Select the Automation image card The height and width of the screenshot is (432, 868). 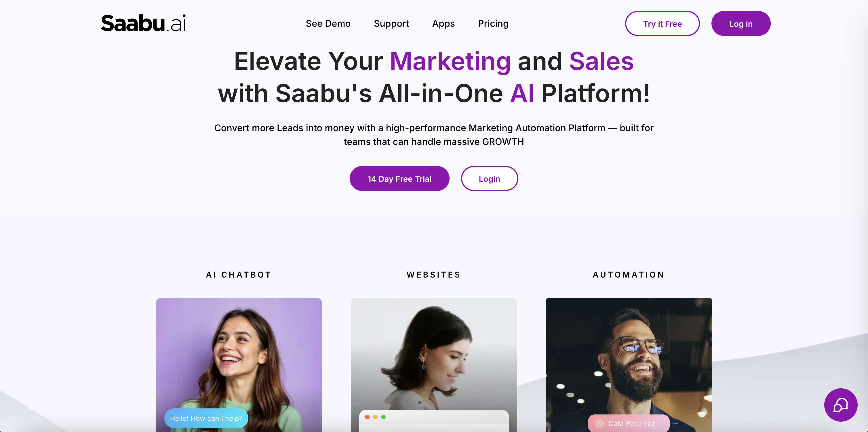(629, 365)
